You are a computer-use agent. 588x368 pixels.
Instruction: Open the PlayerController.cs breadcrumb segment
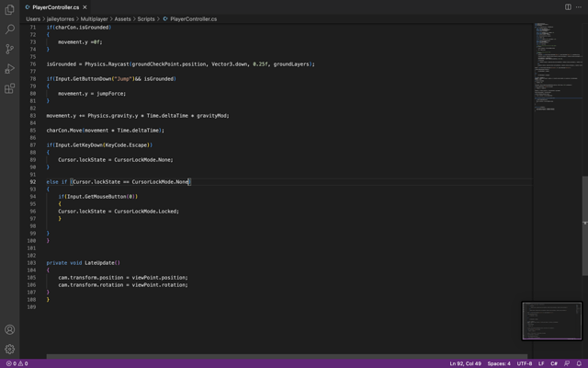[x=194, y=18]
